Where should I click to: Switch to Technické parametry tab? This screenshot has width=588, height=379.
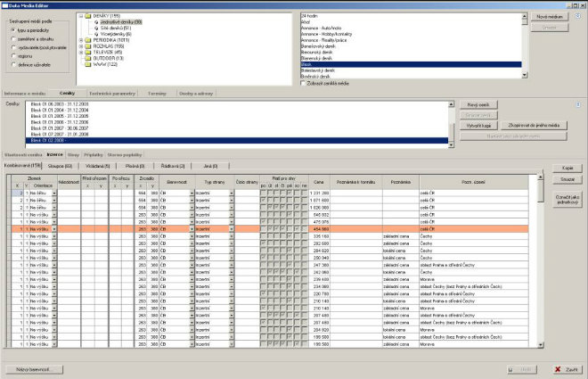tap(112, 94)
